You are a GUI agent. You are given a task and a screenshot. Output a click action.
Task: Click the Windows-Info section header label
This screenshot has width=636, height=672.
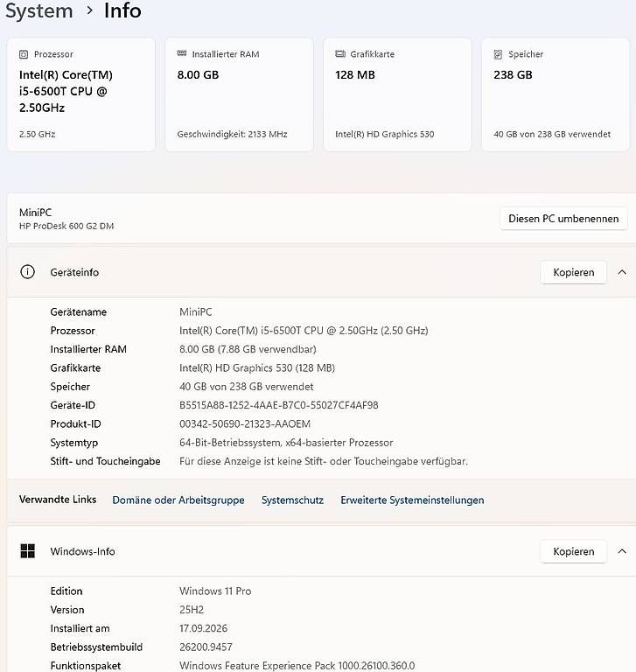click(x=83, y=551)
